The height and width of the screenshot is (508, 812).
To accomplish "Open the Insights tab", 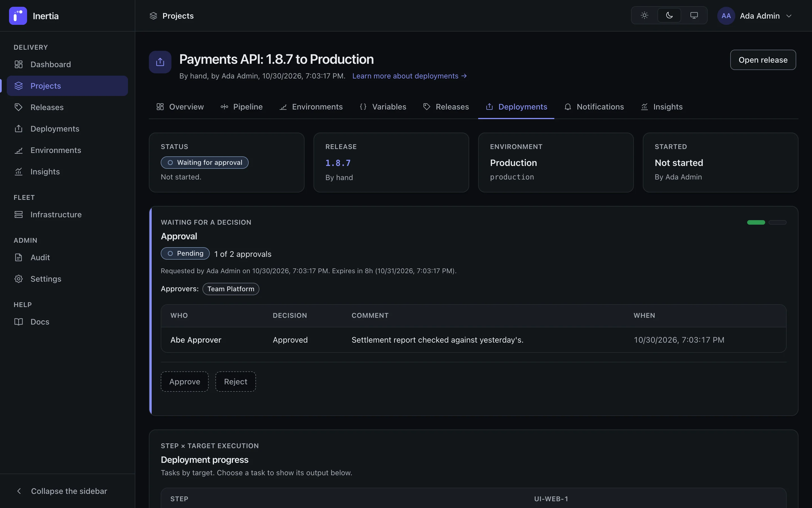I will 662,107.
